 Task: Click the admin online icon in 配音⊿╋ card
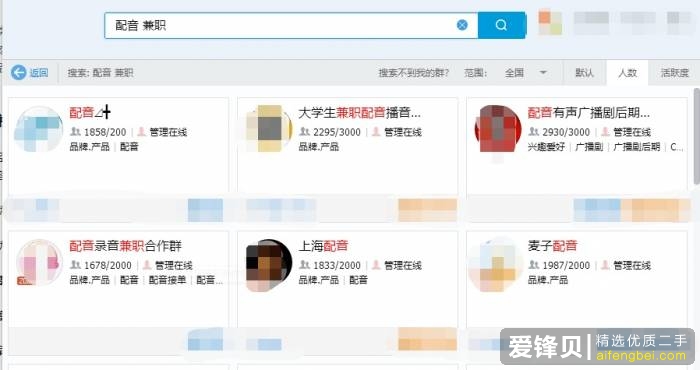pos(142,131)
